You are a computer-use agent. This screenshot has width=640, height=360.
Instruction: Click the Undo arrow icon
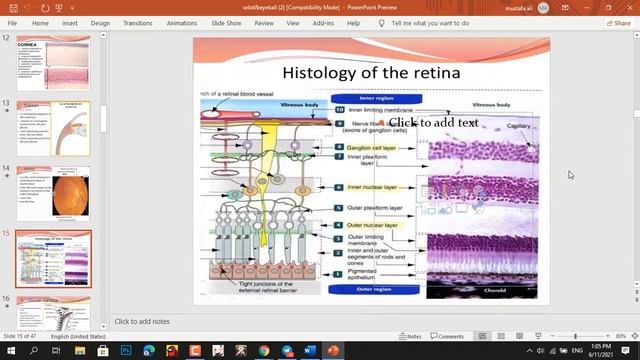click(28, 8)
